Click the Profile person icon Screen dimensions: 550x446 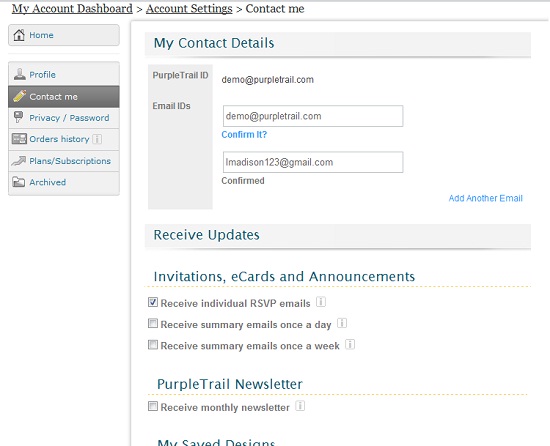click(x=19, y=74)
